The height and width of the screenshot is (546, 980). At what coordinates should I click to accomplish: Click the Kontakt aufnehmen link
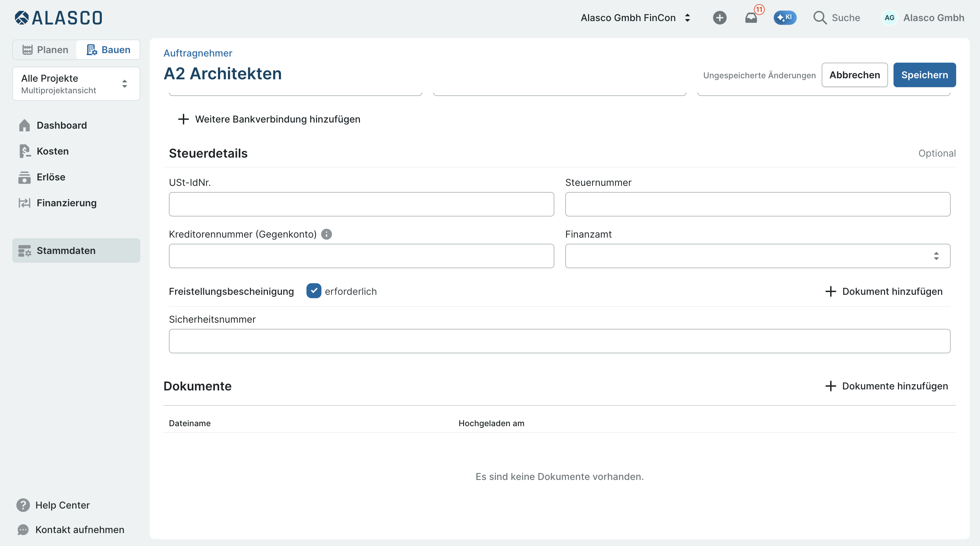pyautogui.click(x=80, y=530)
